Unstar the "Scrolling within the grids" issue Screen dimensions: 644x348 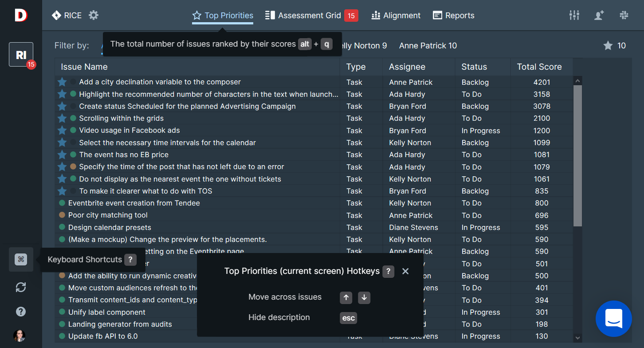(x=62, y=119)
